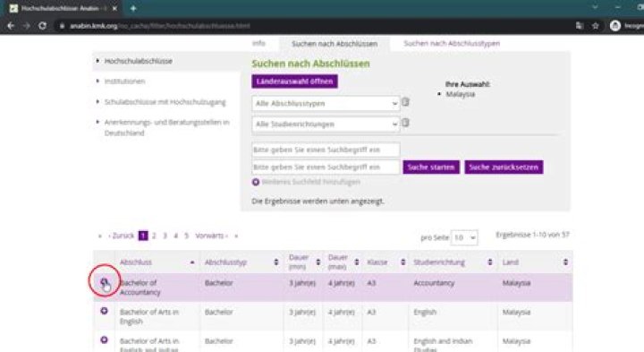Open the Incognito profile icon
This screenshot has height=352, width=644.
614,25
